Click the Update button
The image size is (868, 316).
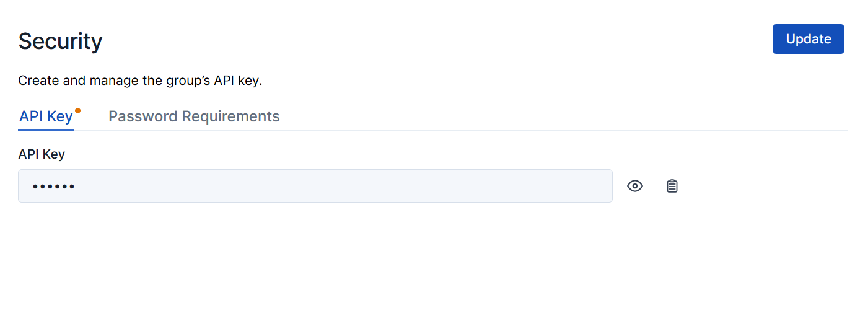(808, 39)
